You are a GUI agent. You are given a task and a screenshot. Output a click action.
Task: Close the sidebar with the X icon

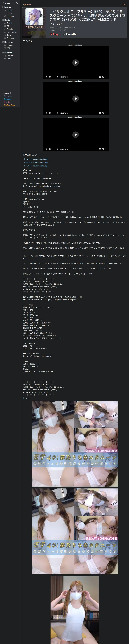tap(17, 3)
